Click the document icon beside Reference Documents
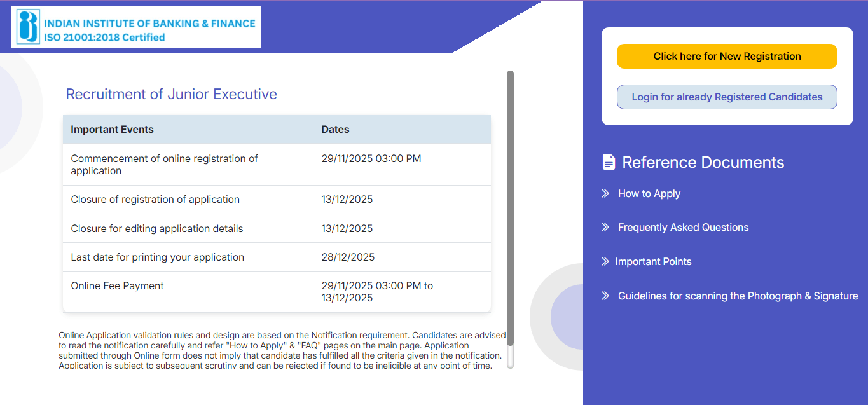Viewport: 868px width, 405px height. click(607, 161)
